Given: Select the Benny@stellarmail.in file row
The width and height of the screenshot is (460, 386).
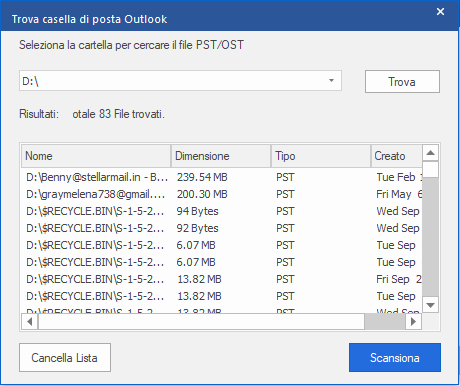Looking at the screenshot, I should (x=222, y=177).
